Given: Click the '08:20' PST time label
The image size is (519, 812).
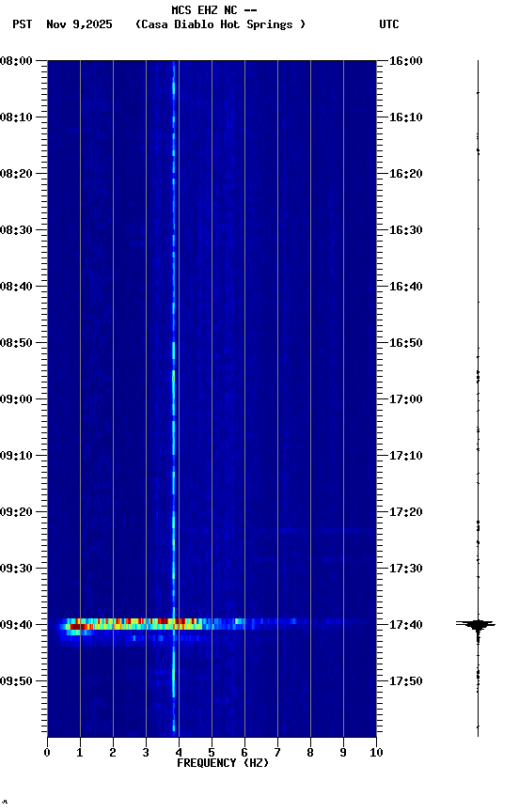Looking at the screenshot, I should pyautogui.click(x=16, y=174).
